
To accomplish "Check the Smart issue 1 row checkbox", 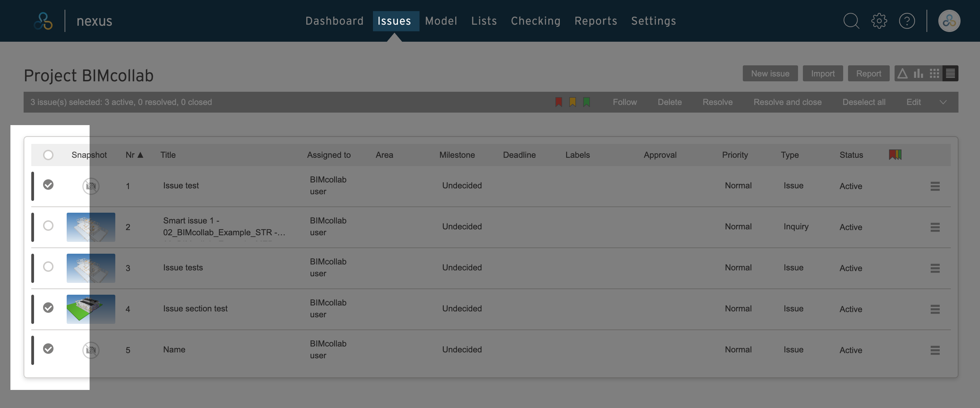I will (x=48, y=226).
